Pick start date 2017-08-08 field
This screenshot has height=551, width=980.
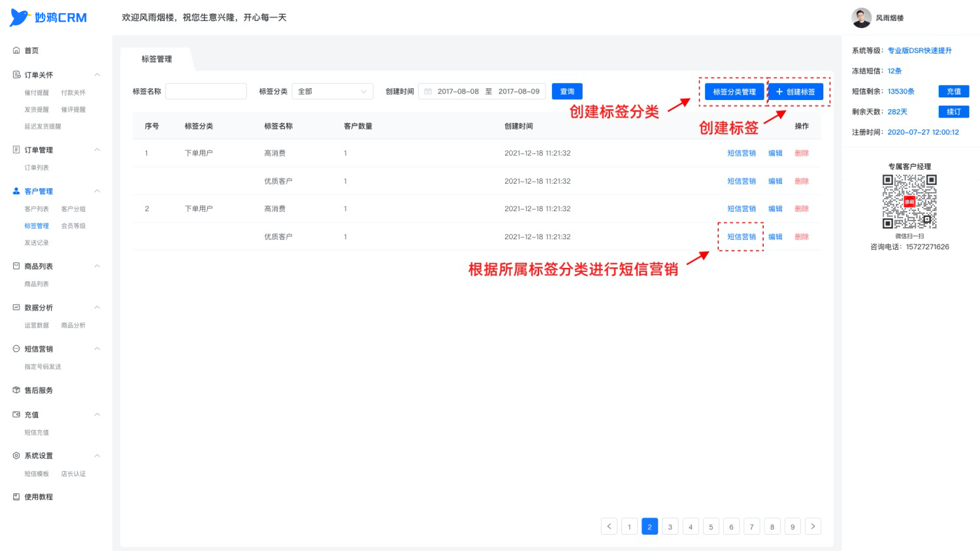coord(458,92)
